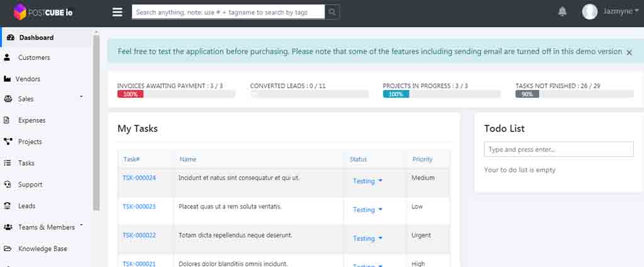Click the Leads phone icon
Viewport: 644px width, 267px height.
point(7,206)
